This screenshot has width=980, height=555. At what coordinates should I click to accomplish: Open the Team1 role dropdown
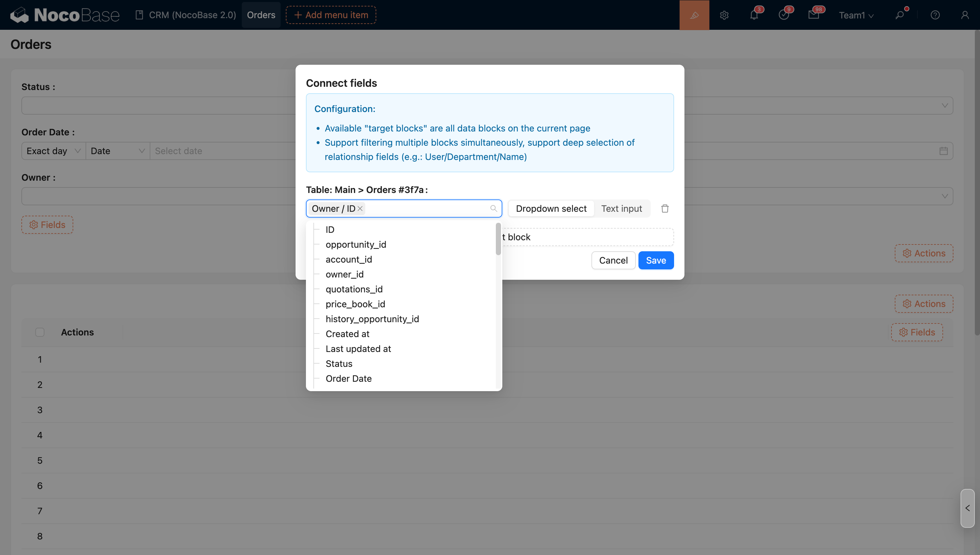(x=856, y=15)
